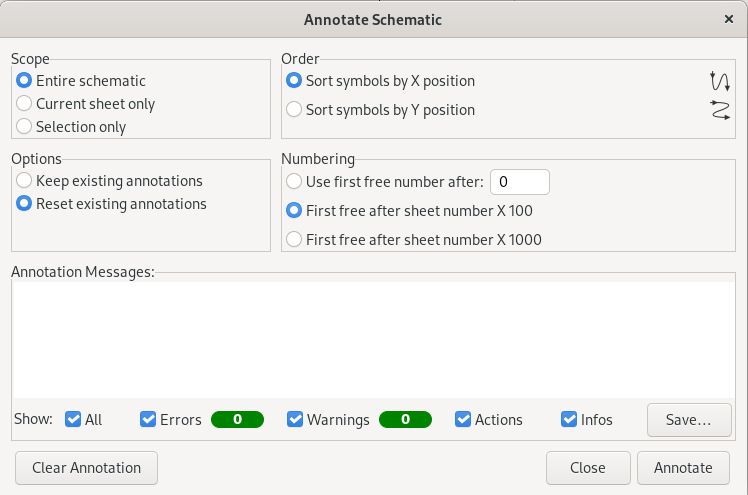Image resolution: width=748 pixels, height=495 pixels.
Task: Select Entire schematic scope
Action: 25,81
